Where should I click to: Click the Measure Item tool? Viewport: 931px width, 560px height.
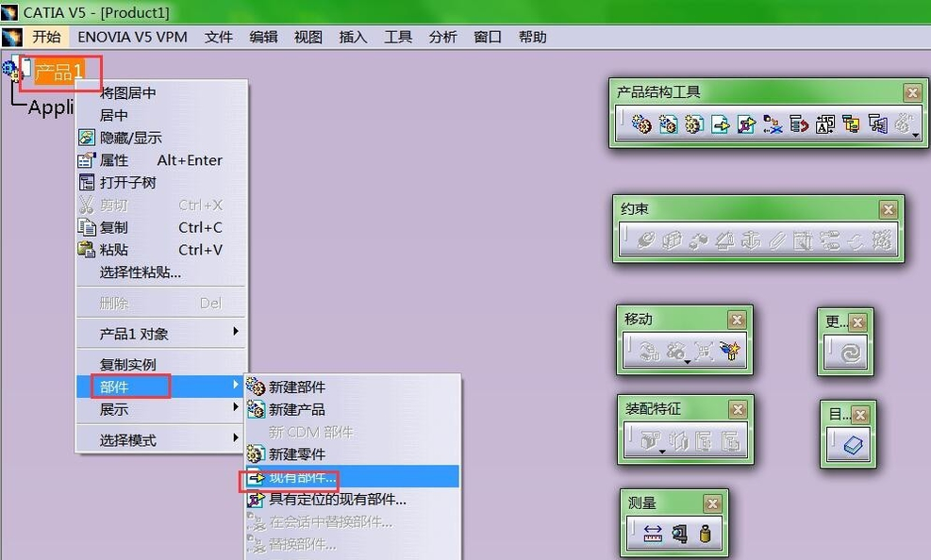click(x=679, y=533)
